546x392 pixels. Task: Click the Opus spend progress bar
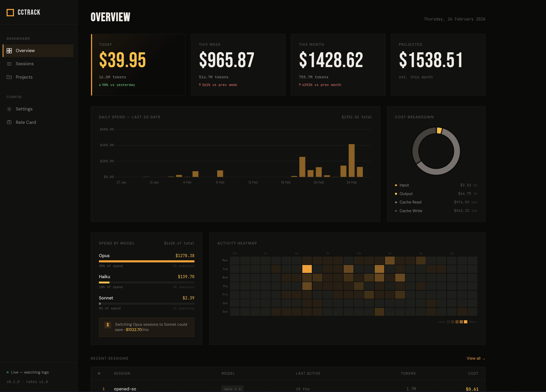tap(147, 261)
